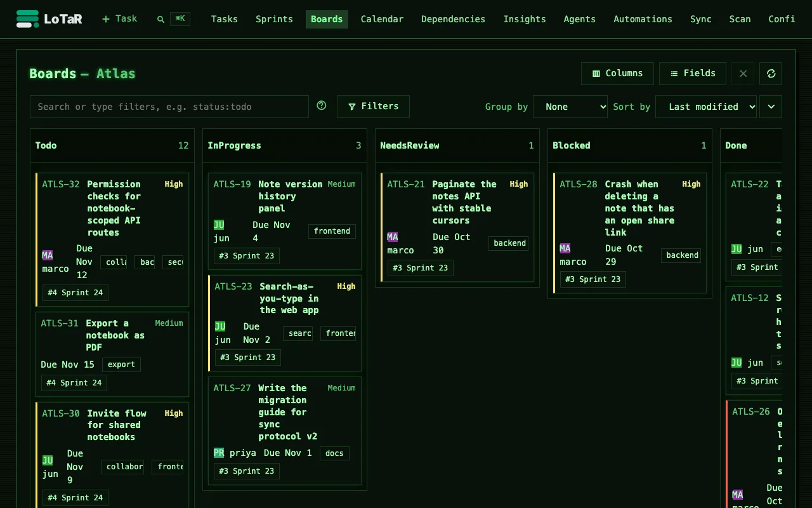Open the Sort by Last modified dropdown
This screenshot has width=812, height=508.
click(x=706, y=107)
